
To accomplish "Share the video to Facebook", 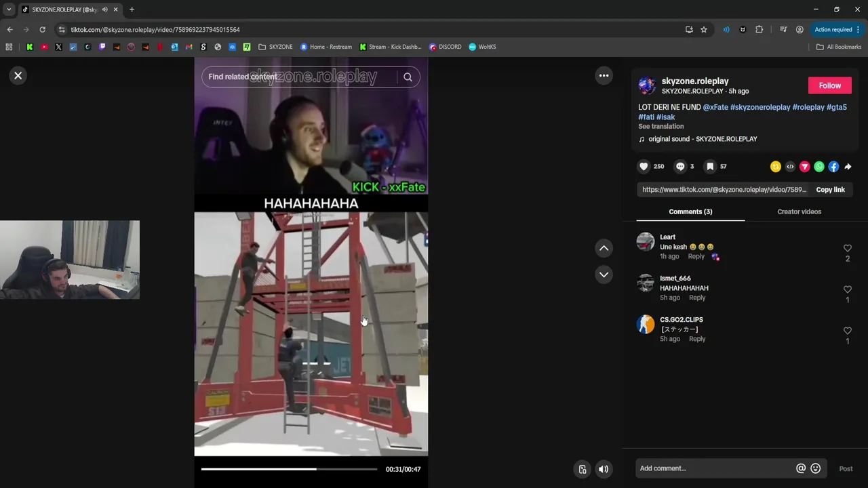I will point(833,167).
